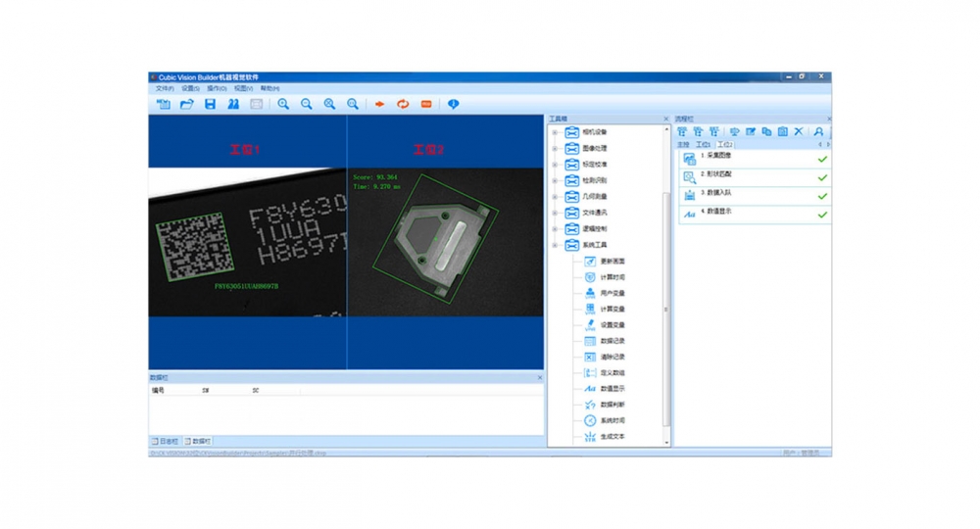Close the 数据栏 panel

[540, 377]
